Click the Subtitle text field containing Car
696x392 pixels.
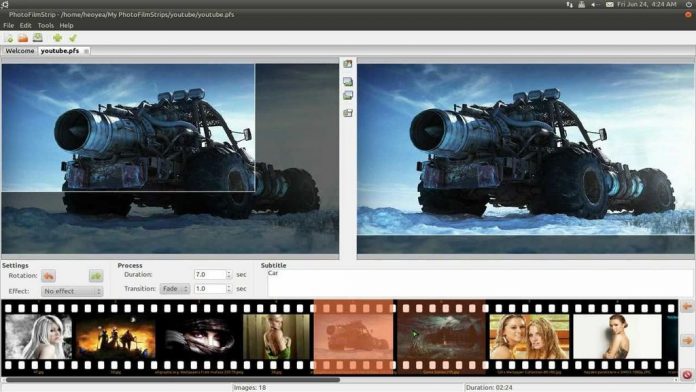481,283
